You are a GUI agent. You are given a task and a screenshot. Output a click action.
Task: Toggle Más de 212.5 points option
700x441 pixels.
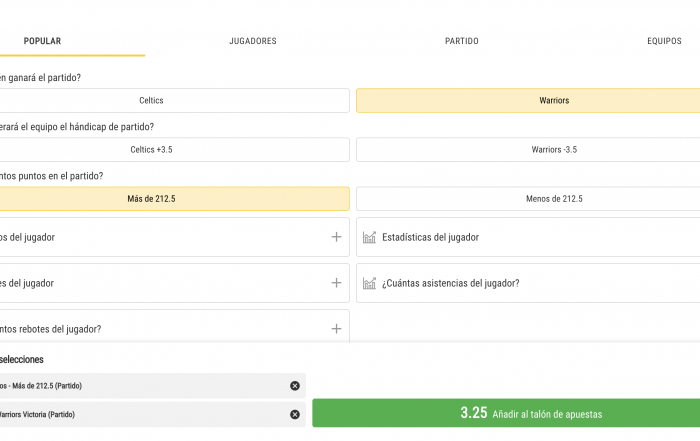click(x=174, y=199)
